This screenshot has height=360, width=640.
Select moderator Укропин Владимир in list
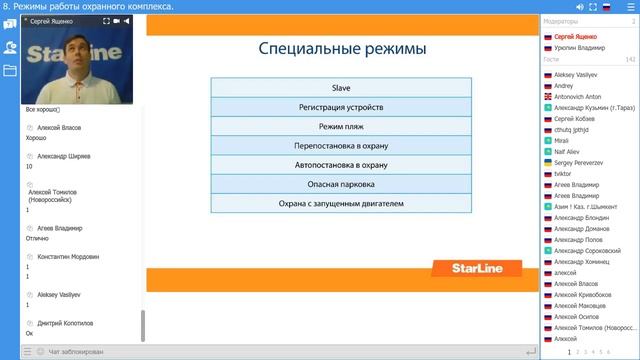[579, 48]
